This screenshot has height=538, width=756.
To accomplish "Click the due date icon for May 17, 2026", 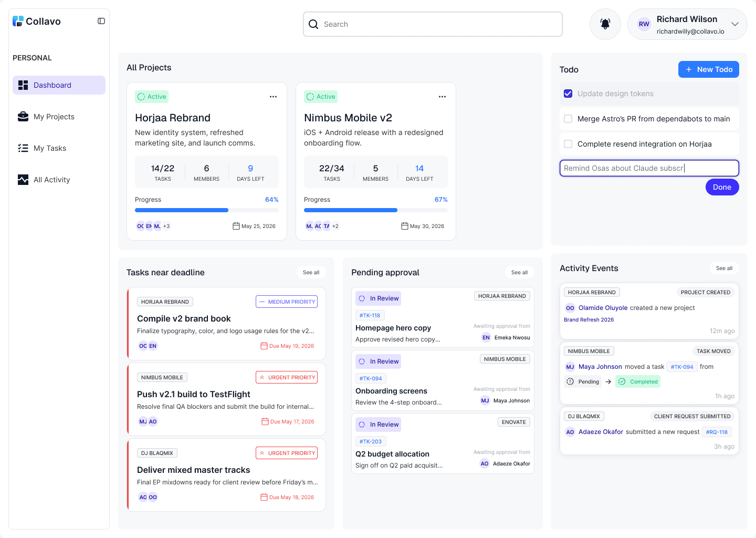I will pos(265,421).
